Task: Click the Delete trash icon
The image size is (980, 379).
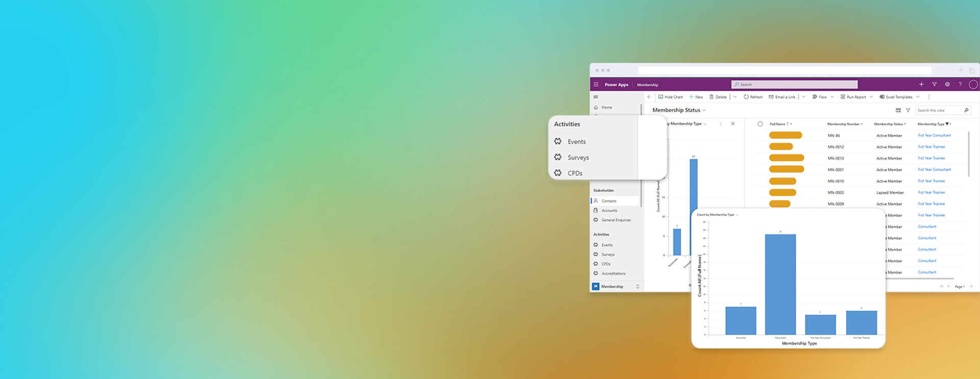Action: pos(712,97)
